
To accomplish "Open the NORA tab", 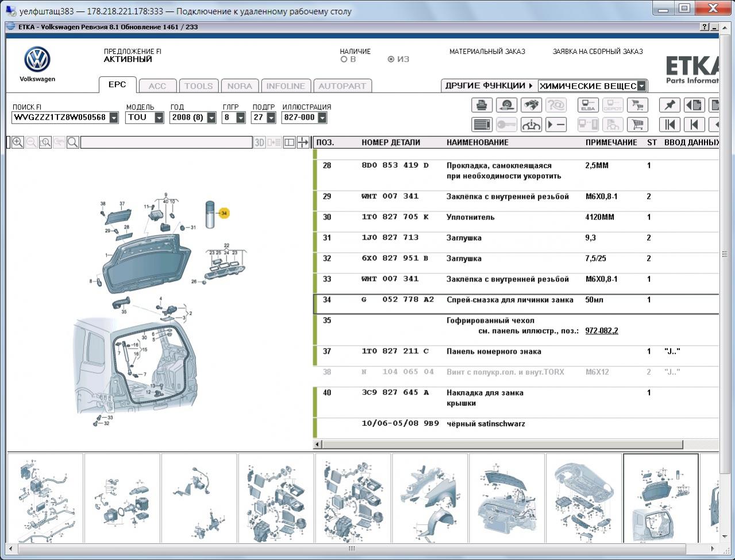I will (x=240, y=86).
